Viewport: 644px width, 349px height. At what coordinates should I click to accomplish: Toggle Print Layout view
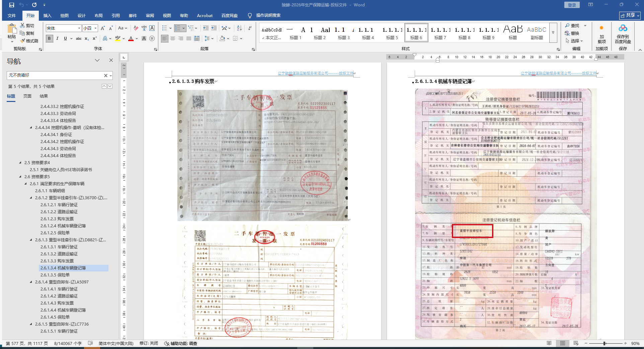pyautogui.click(x=563, y=343)
